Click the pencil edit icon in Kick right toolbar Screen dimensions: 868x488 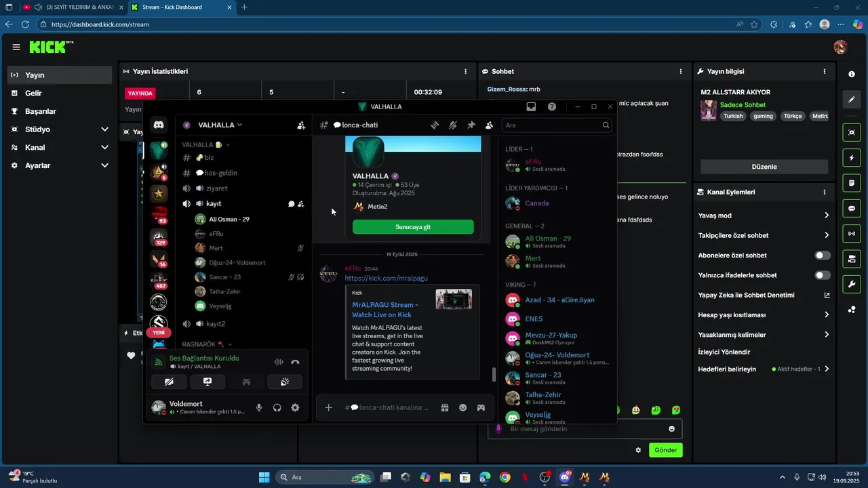[x=852, y=100]
